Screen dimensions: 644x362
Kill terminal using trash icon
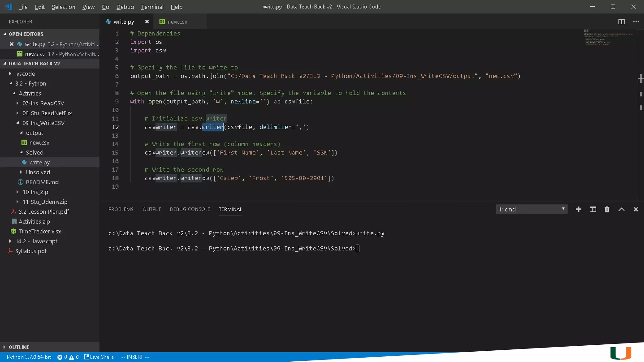coord(607,209)
